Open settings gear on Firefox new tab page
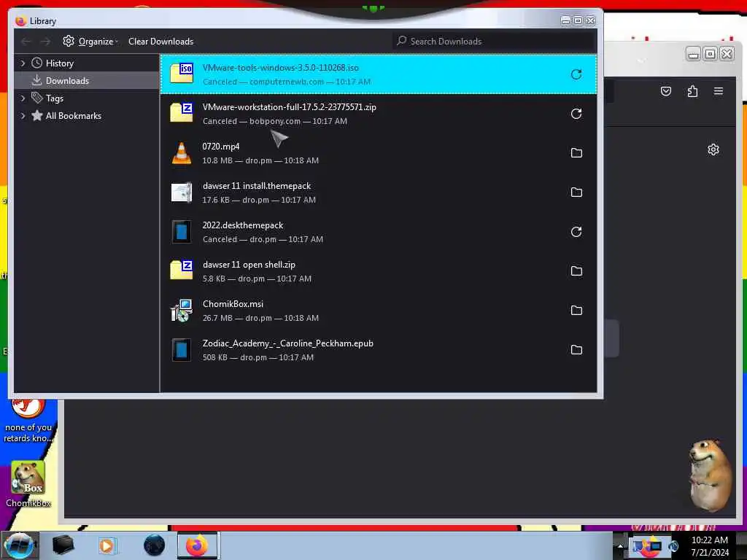The width and height of the screenshot is (747, 560). [713, 149]
